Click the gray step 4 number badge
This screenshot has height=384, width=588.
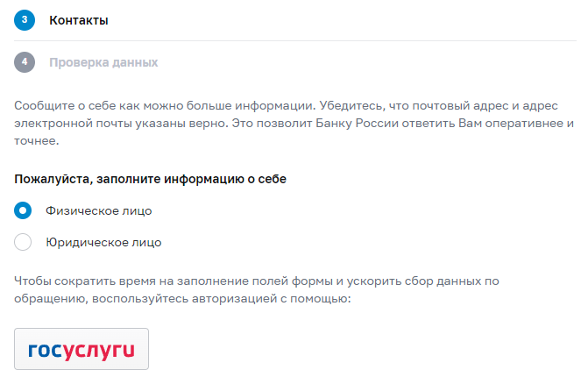point(24,63)
